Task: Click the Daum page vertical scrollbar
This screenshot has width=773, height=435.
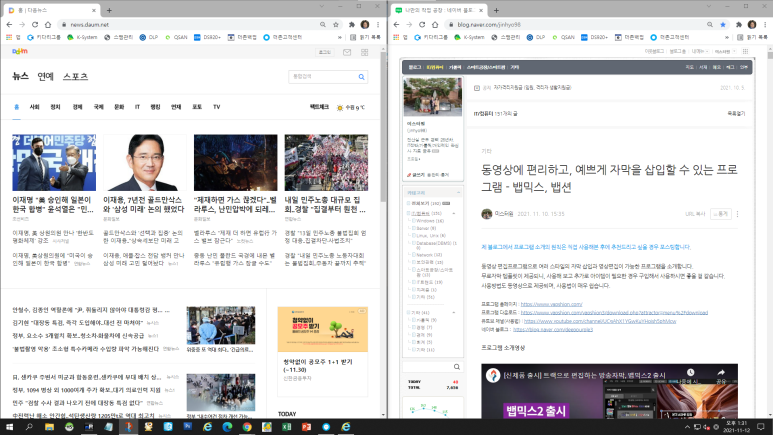Action: [384, 125]
